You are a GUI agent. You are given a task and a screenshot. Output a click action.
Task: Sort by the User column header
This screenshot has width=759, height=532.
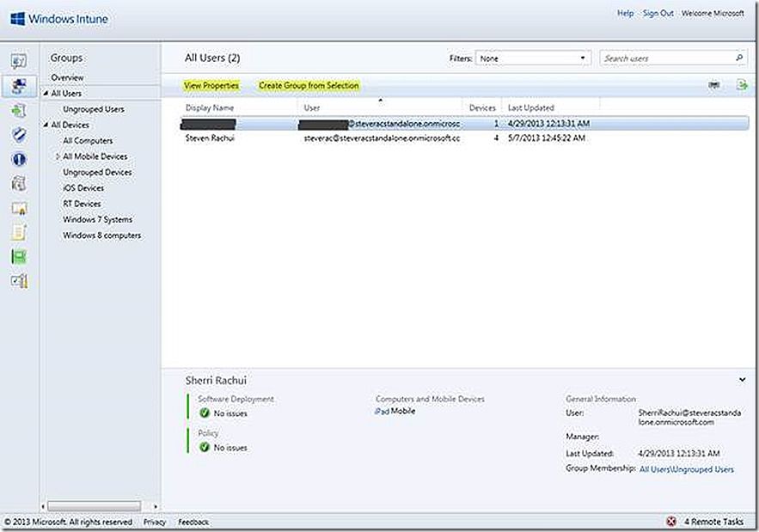tap(312, 107)
